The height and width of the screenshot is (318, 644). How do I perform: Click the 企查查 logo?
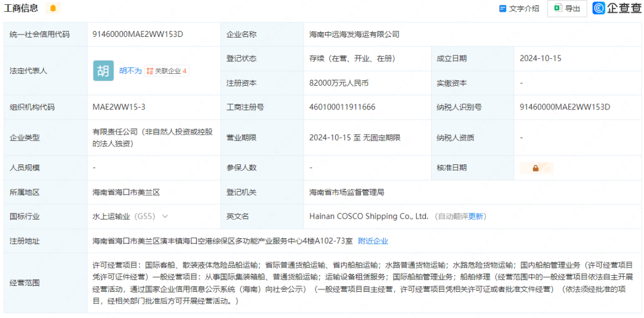tap(617, 8)
